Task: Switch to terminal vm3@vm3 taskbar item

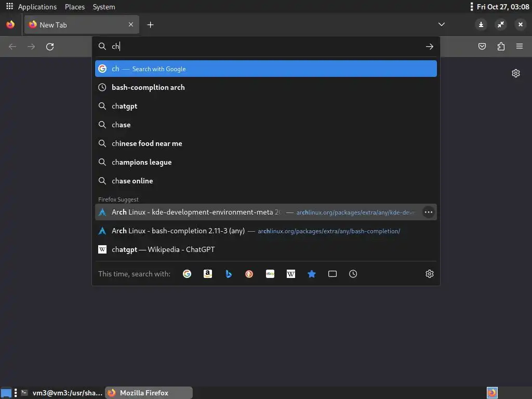Action: [x=61, y=393]
